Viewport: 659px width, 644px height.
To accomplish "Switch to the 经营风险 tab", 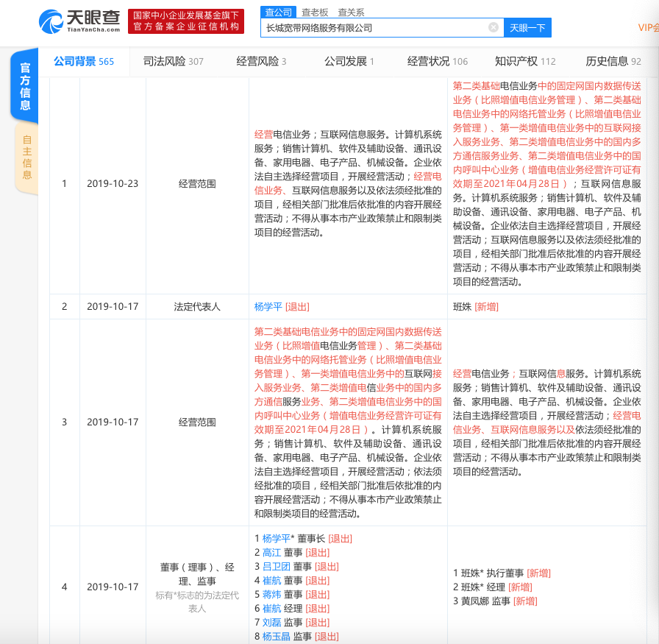I will (261, 61).
